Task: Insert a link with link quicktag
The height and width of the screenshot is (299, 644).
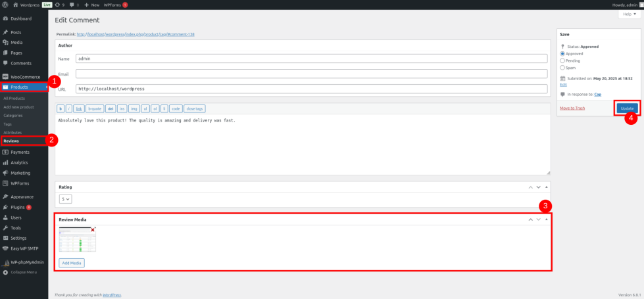Action: coord(80,108)
